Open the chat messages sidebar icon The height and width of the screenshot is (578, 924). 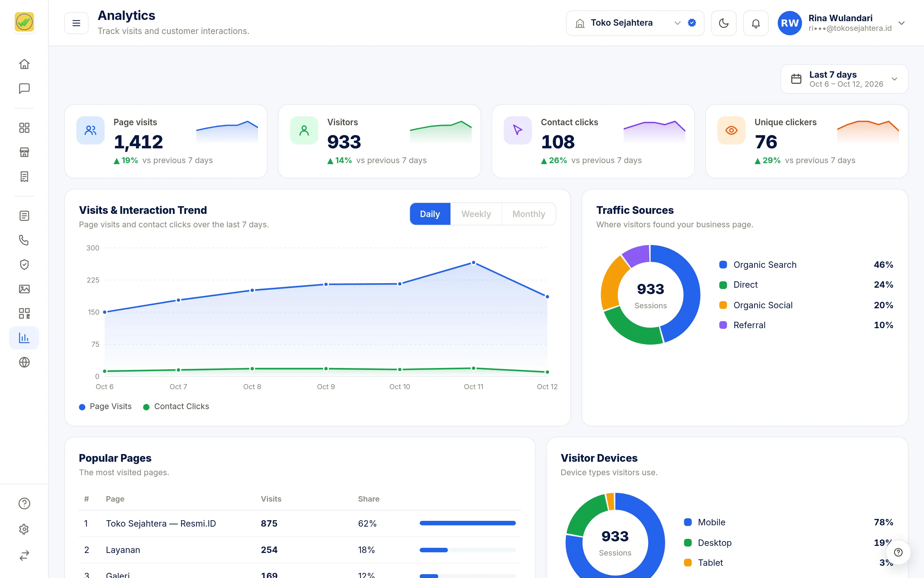click(24, 89)
